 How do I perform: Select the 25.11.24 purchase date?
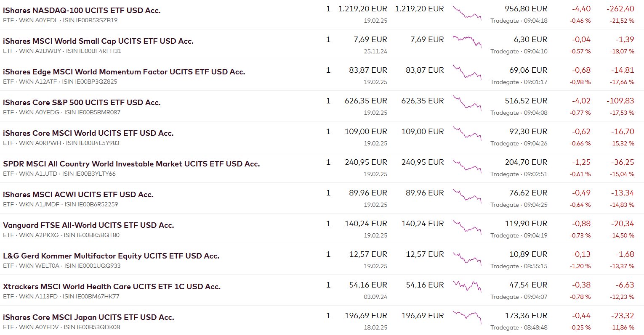(375, 51)
